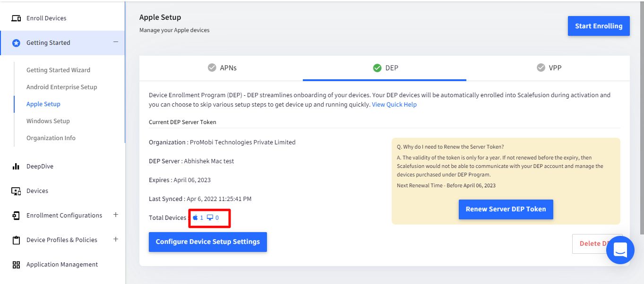Click 'DEP Server : Abhishek Mac test'

(191, 161)
